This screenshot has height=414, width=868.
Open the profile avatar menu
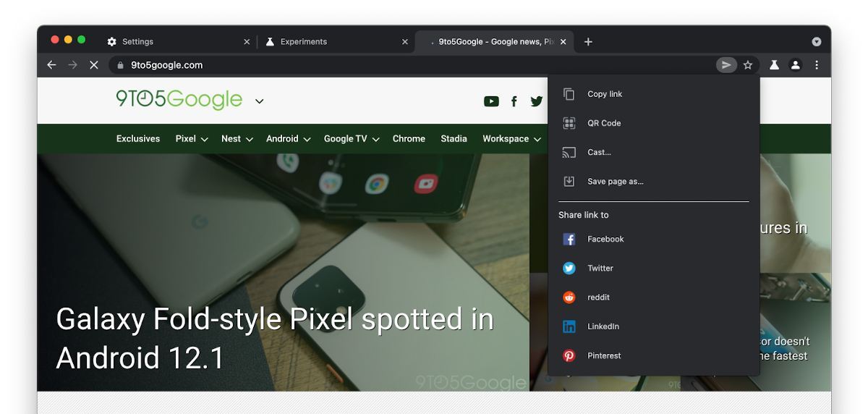pos(796,65)
